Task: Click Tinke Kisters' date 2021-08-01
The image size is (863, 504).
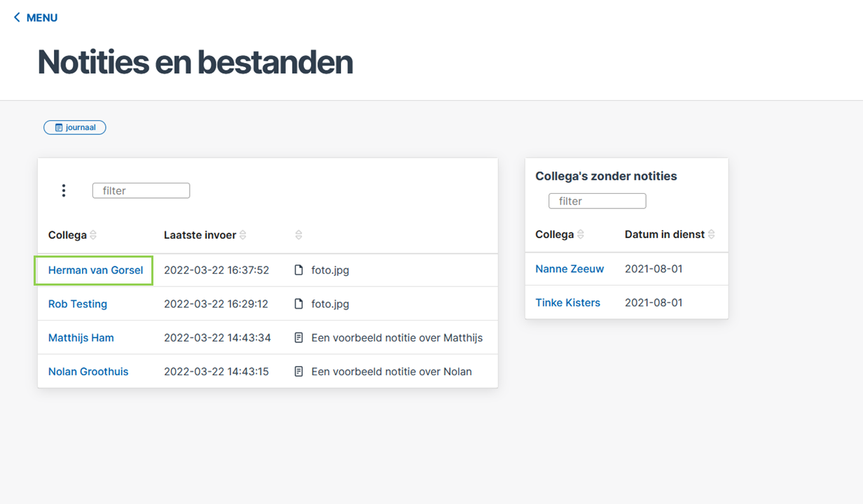Action: click(654, 302)
